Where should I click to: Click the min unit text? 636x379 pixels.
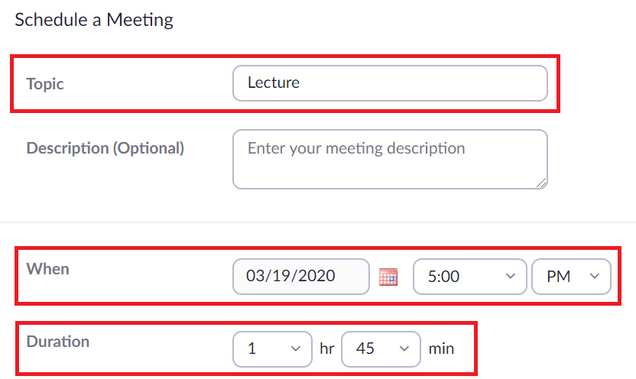[441, 349]
